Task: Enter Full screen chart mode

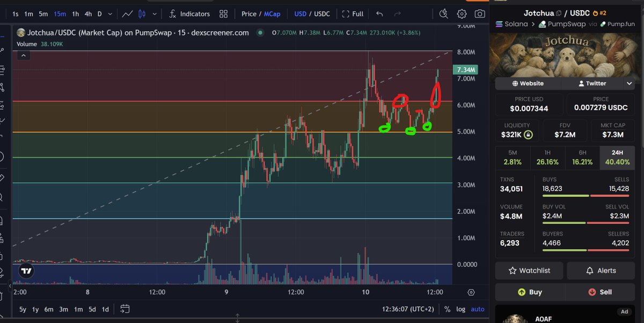Action: click(353, 14)
